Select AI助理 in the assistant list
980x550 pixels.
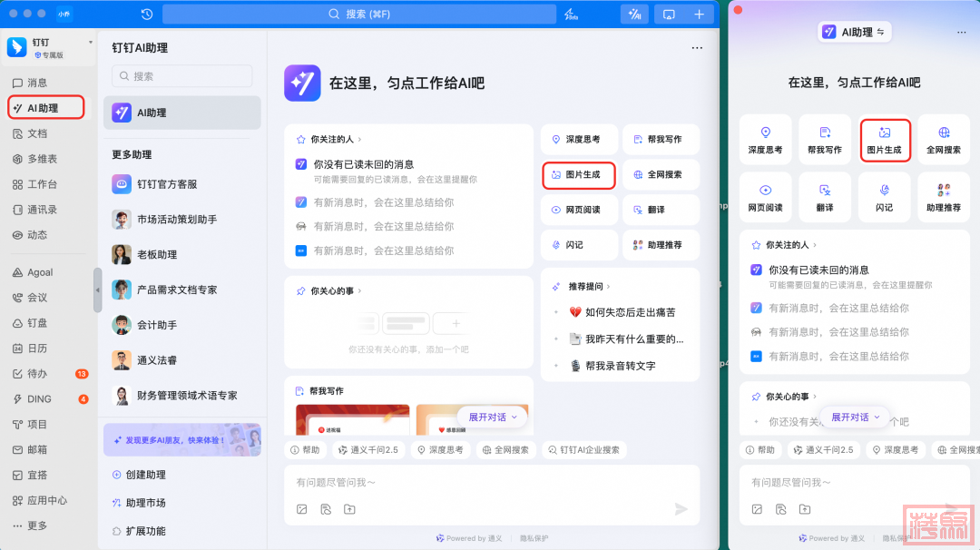click(181, 113)
